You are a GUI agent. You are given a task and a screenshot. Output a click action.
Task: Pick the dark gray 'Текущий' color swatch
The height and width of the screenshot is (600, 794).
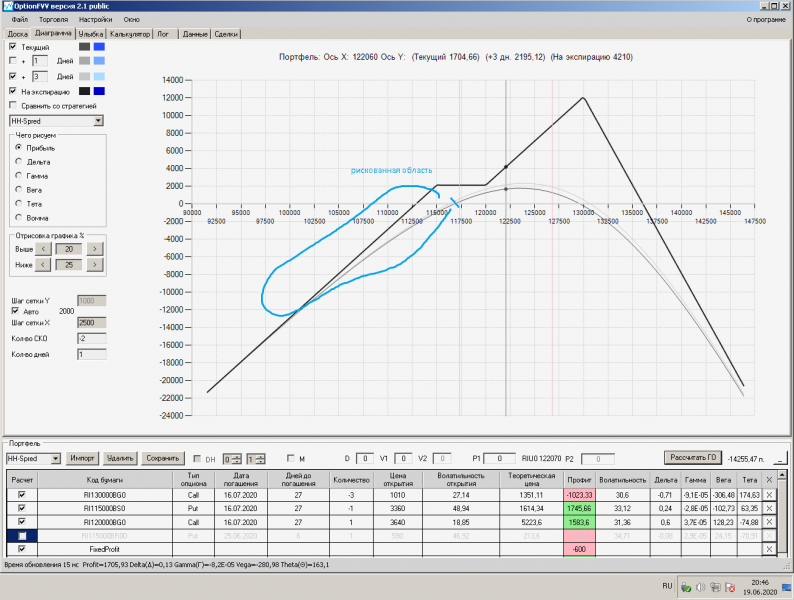point(85,47)
